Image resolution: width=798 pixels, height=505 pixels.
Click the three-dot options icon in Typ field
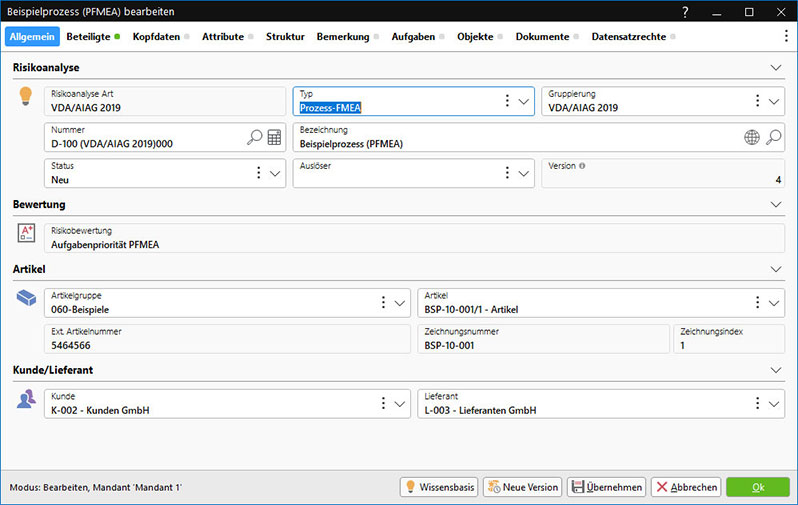click(507, 101)
